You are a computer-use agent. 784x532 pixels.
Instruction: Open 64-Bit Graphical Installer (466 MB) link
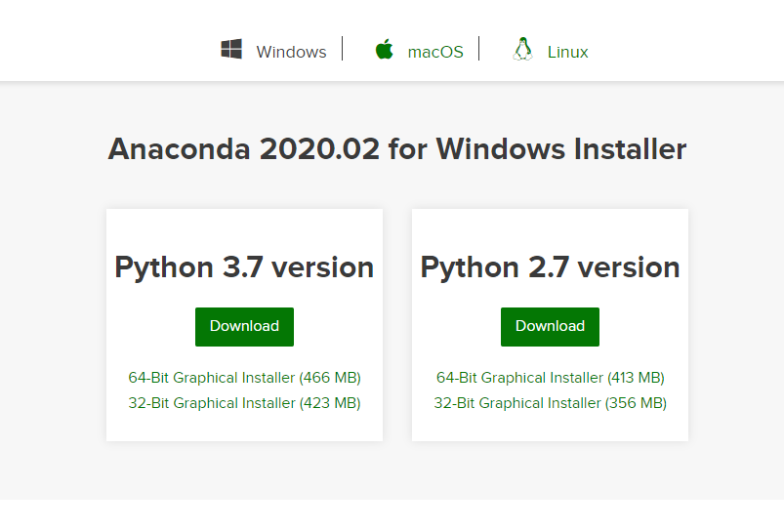pos(244,378)
